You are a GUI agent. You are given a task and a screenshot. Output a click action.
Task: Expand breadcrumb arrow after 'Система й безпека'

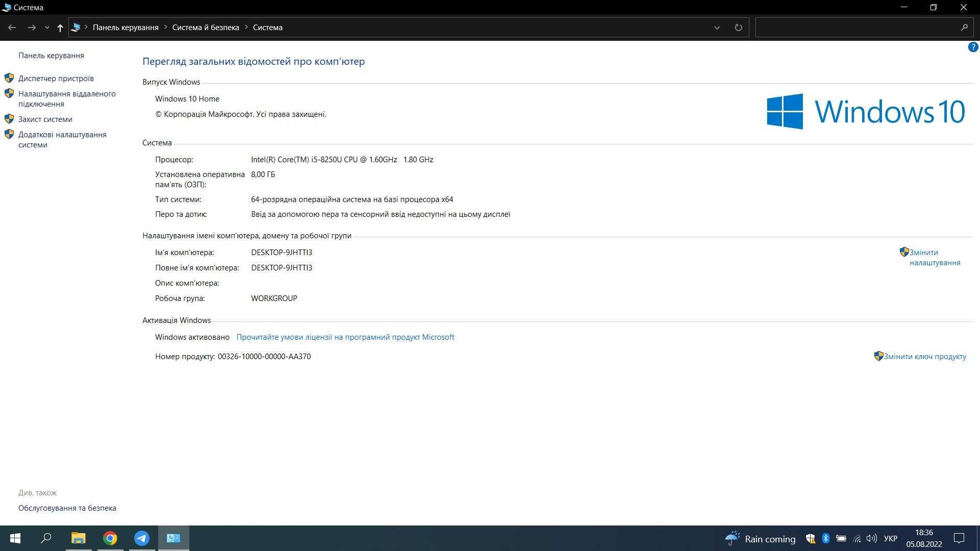click(x=246, y=28)
